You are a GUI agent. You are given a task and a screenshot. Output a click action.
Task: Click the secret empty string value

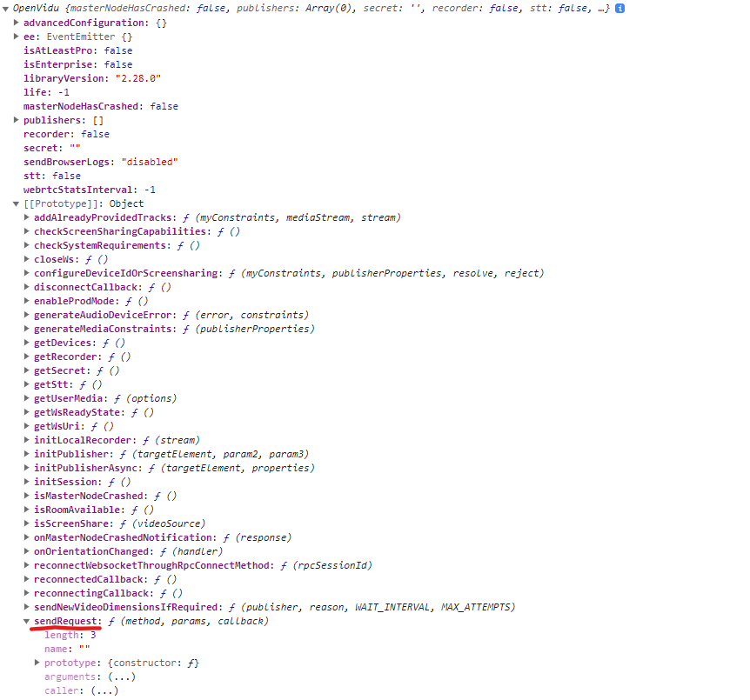coord(75,148)
